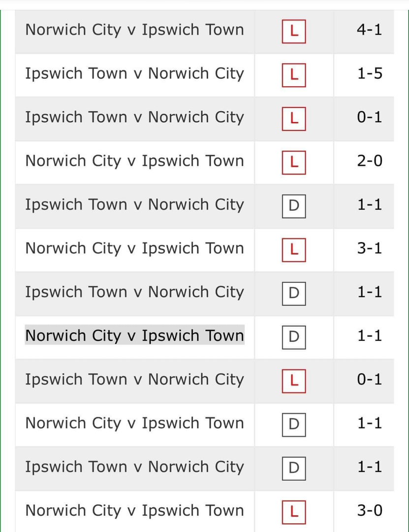
Task: Select the loss badge beside the 1-5 score
Action: click(x=294, y=75)
